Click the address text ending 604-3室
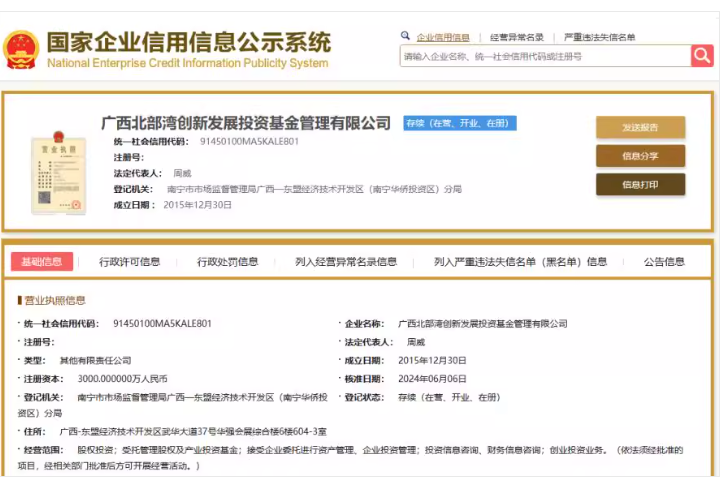The width and height of the screenshot is (723, 494). click(x=193, y=432)
